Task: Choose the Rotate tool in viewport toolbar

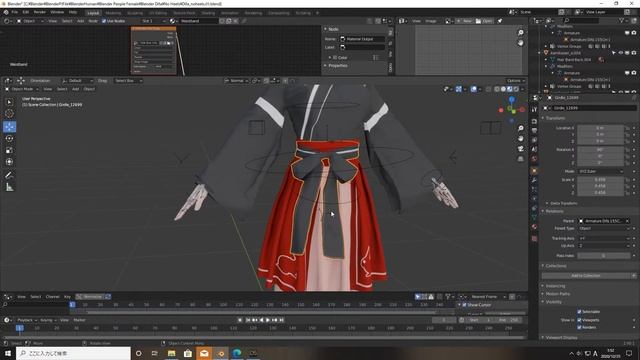Action: tap(9, 139)
